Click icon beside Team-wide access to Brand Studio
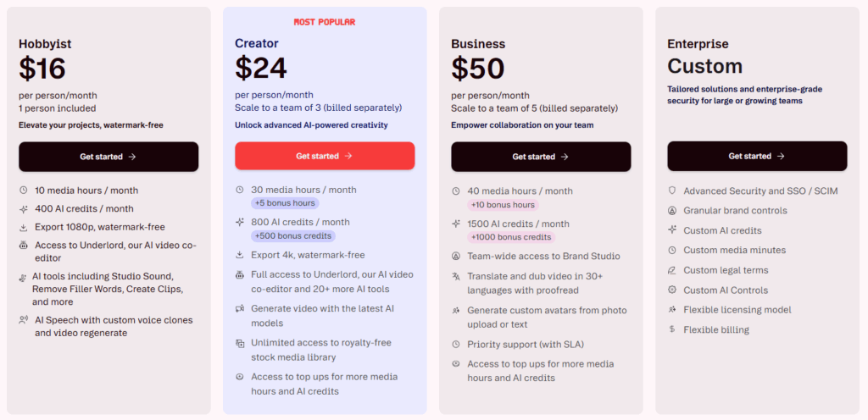The height and width of the screenshot is (420, 868). 456,257
